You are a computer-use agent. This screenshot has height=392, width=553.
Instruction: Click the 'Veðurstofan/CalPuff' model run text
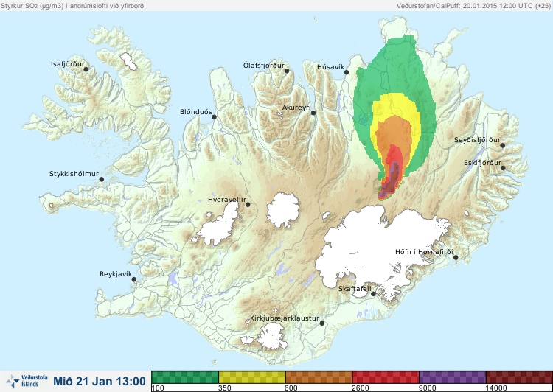473,5
